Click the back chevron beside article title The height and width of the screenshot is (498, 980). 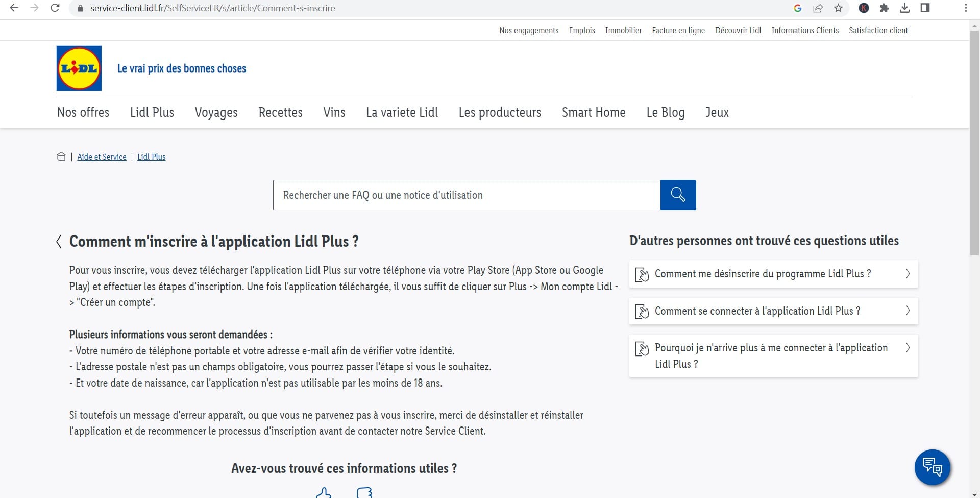coord(59,242)
